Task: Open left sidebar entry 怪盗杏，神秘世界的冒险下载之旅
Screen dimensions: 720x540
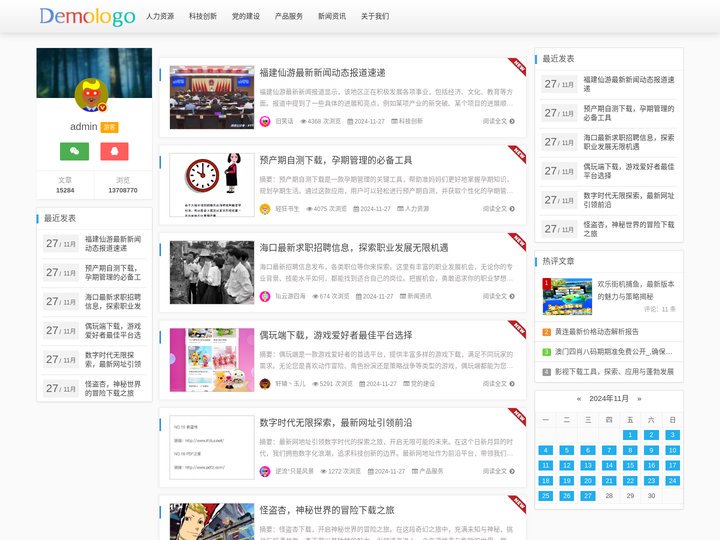Action: click(113, 388)
